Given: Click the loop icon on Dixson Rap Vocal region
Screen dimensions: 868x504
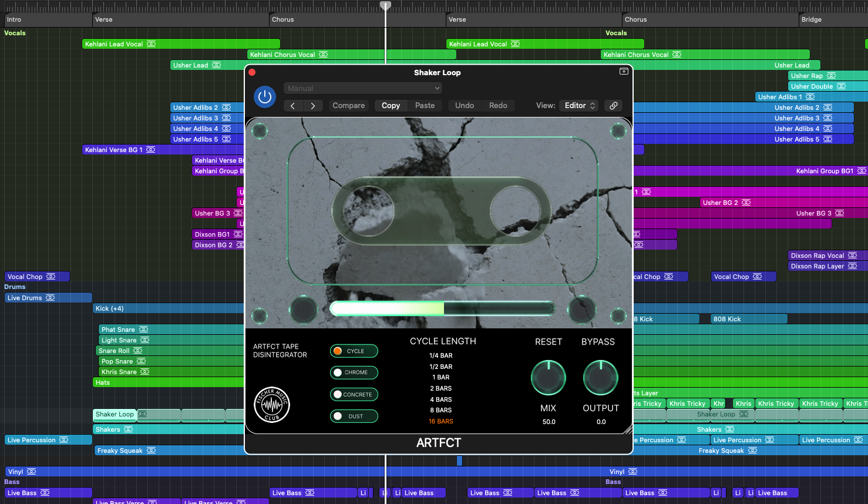Looking at the screenshot, I should coord(852,256).
